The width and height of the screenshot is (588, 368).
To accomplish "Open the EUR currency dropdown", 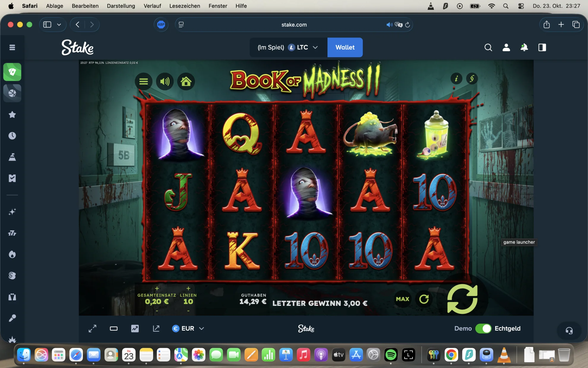I will click(x=188, y=328).
